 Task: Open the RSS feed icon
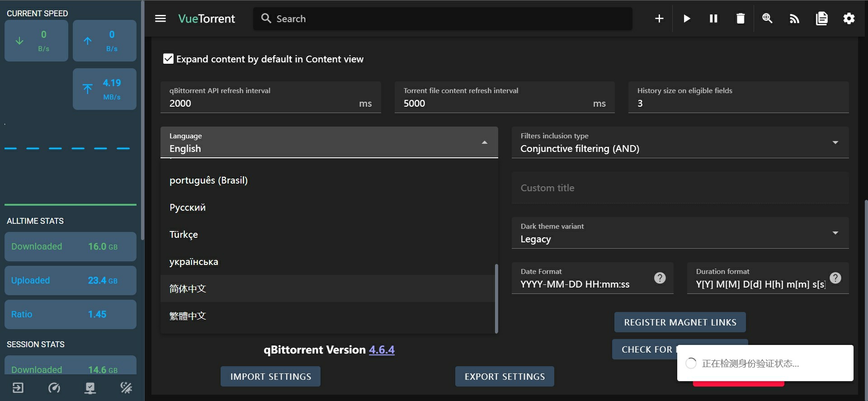pos(794,19)
